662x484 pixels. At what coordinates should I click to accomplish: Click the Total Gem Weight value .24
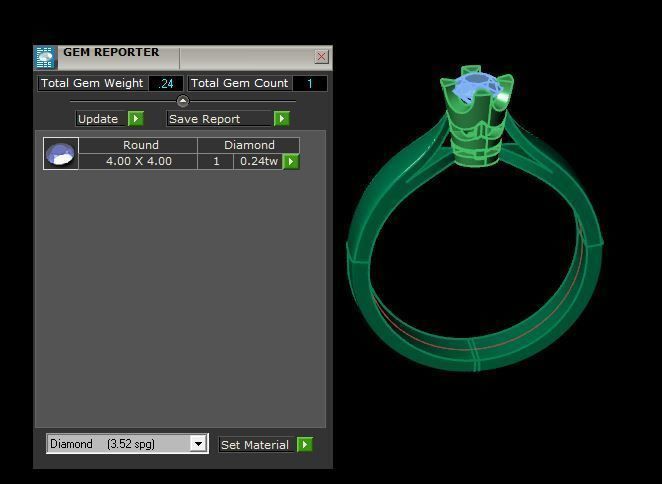pyautogui.click(x=166, y=84)
